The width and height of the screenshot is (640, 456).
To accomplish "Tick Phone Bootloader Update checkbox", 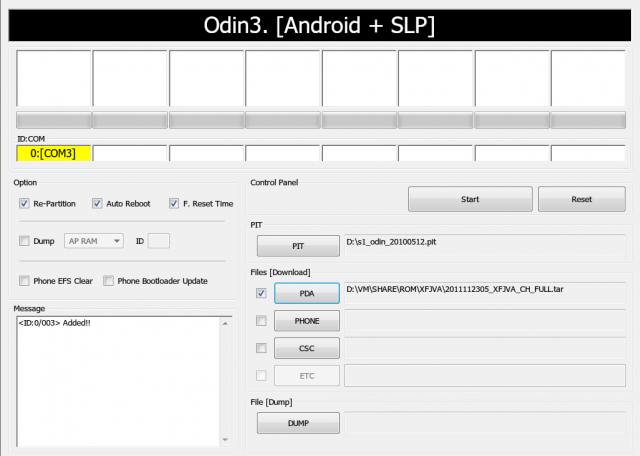I will (108, 281).
